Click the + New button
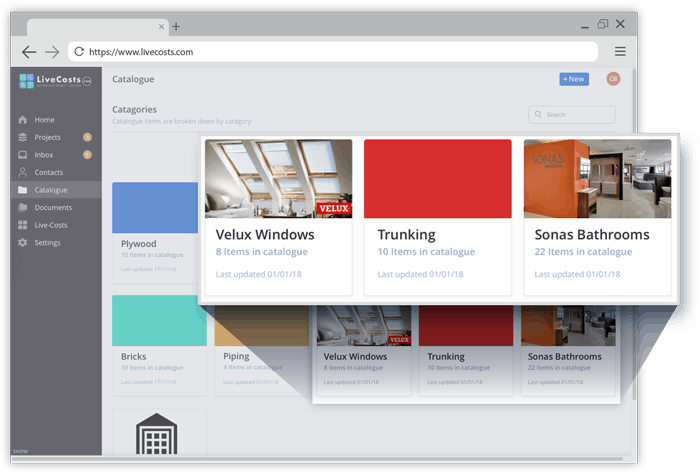 (x=574, y=79)
